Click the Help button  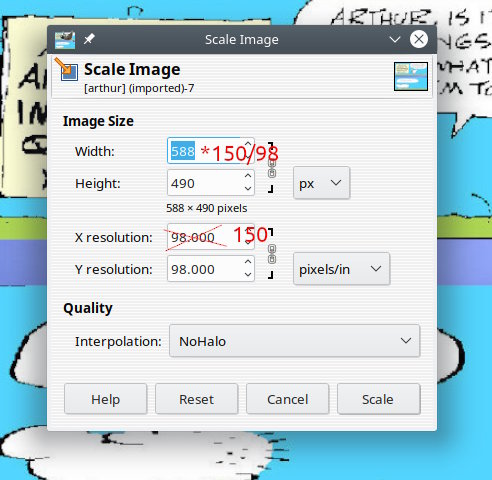pos(105,399)
